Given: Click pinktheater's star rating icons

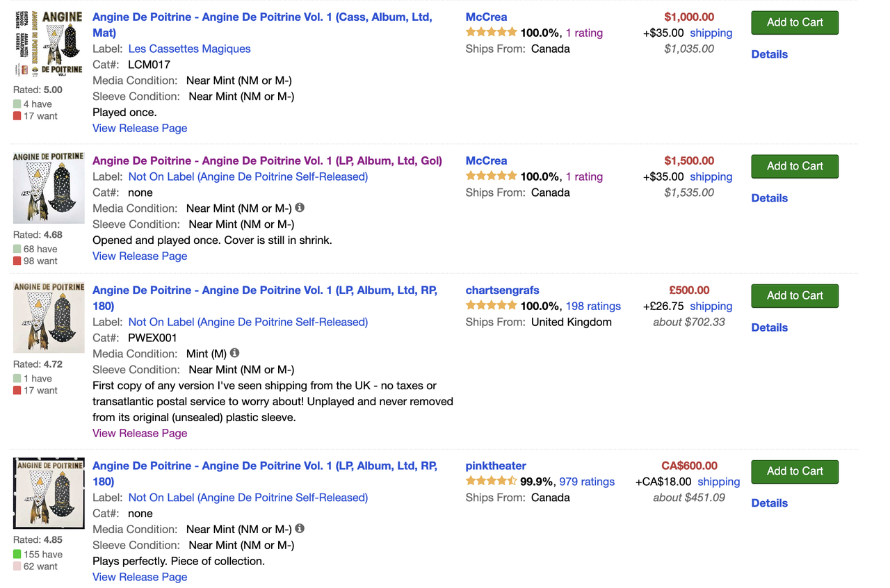Looking at the screenshot, I should (x=491, y=482).
